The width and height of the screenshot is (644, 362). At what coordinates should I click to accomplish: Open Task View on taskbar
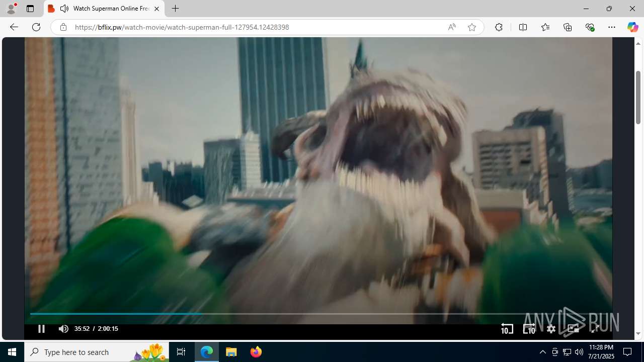coord(181,352)
